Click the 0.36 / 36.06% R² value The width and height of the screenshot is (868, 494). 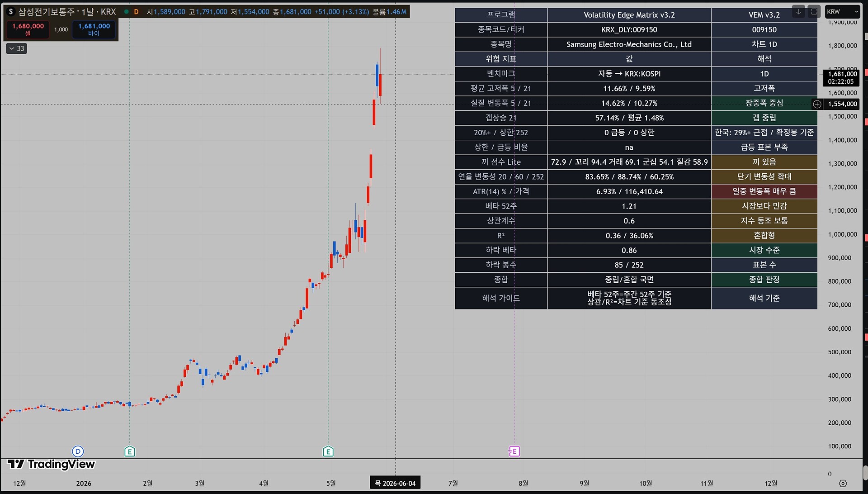629,236
